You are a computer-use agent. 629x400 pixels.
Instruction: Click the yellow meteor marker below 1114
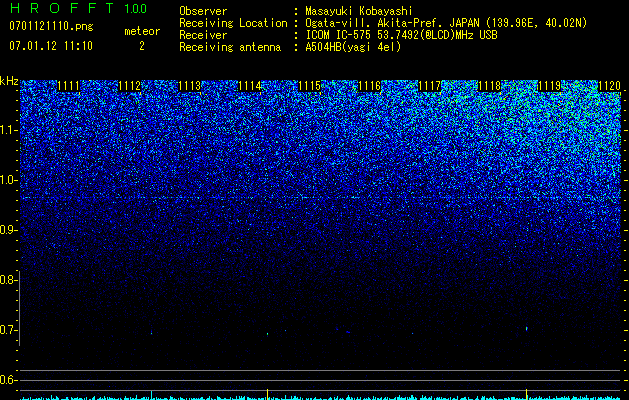(x=267, y=394)
